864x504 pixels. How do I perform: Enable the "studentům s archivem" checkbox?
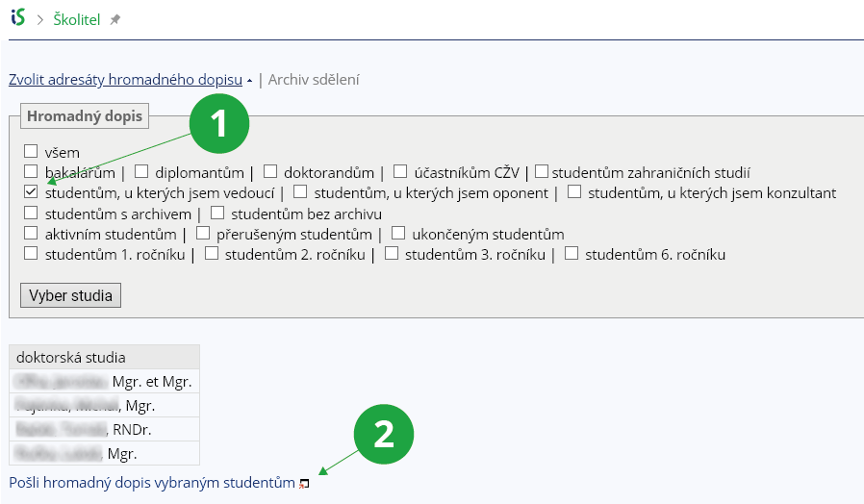point(31,213)
